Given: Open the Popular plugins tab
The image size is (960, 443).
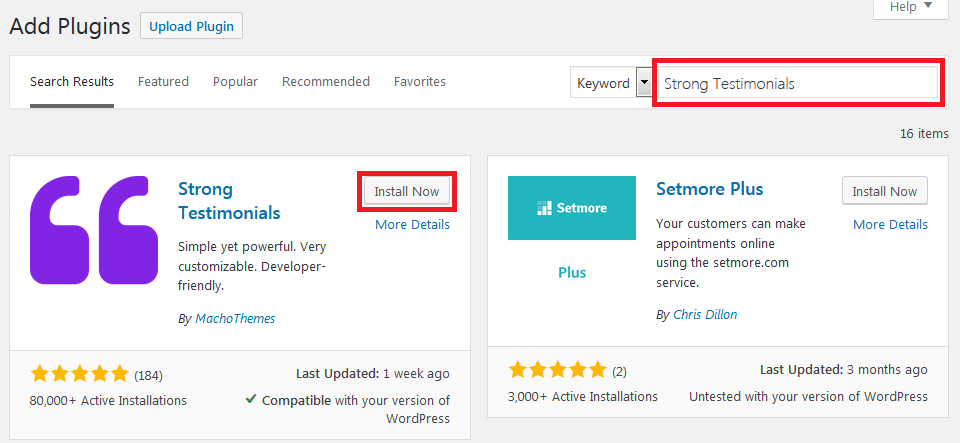Looking at the screenshot, I should coord(235,82).
